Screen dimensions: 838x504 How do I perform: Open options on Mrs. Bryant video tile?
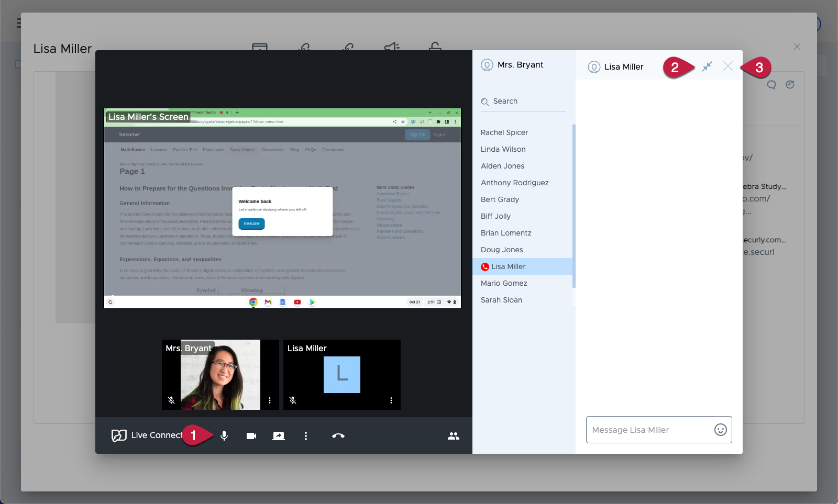(270, 400)
